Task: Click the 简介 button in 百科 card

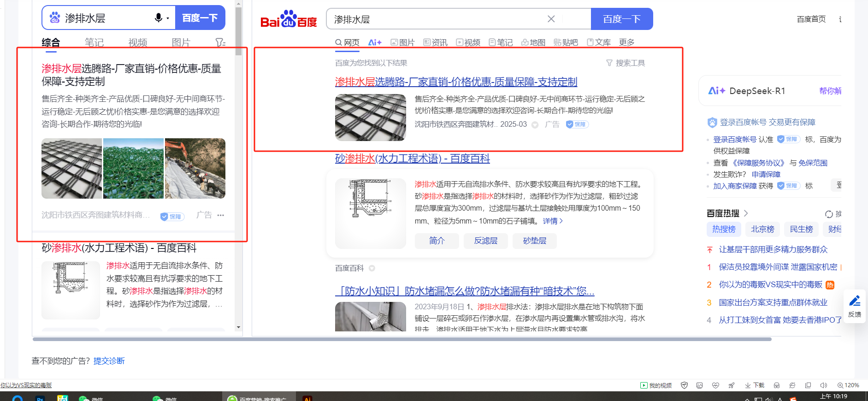Action: [x=437, y=241]
